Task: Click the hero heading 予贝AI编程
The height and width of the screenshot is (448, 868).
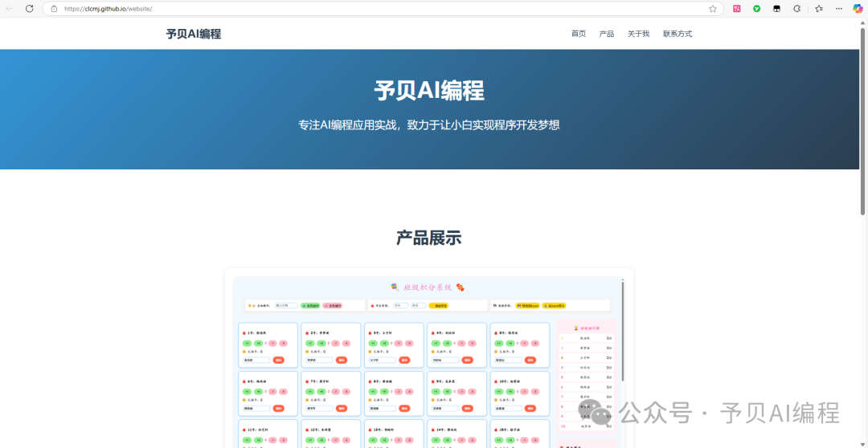Action: (x=429, y=91)
